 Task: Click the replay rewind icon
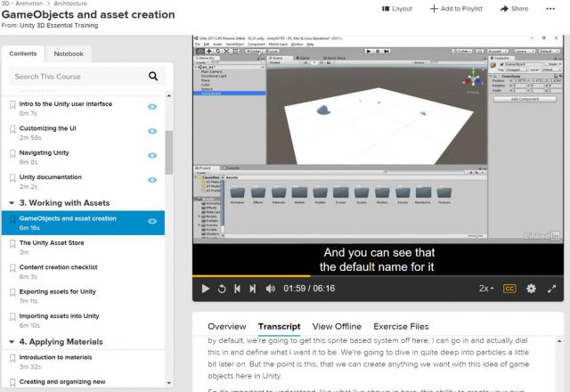click(x=222, y=289)
